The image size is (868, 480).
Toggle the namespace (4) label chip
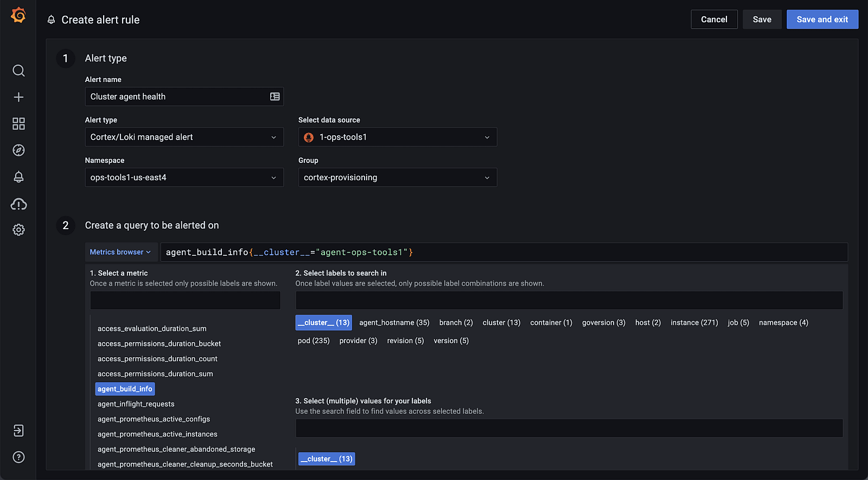click(x=783, y=323)
